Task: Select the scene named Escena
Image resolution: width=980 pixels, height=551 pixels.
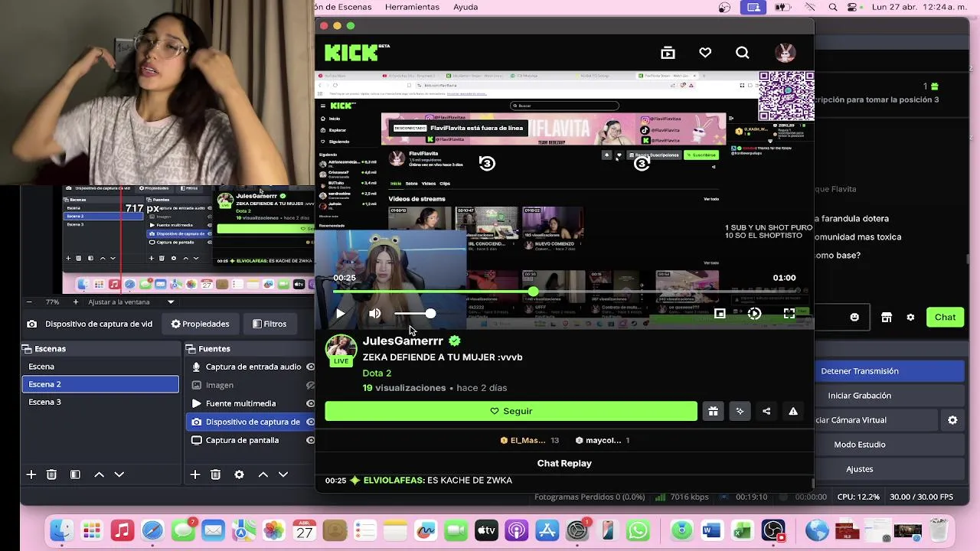Action: pyautogui.click(x=100, y=367)
